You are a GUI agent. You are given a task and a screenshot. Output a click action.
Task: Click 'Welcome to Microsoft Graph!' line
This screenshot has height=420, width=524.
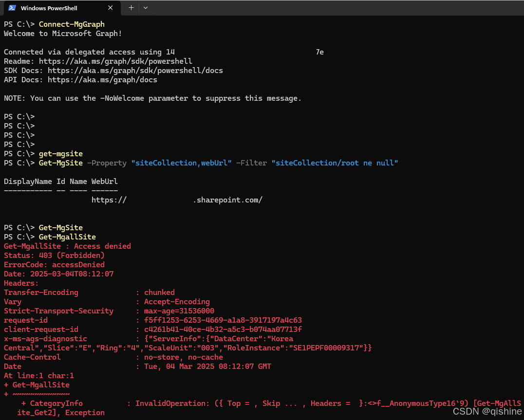(x=63, y=34)
